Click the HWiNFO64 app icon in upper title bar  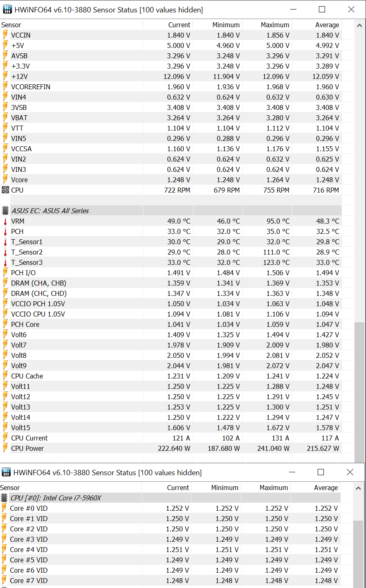(7, 10)
